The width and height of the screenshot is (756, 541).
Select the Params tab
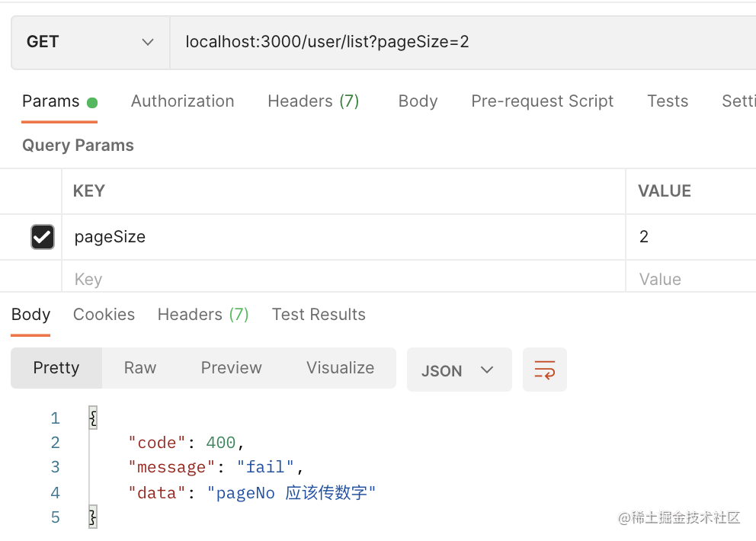coord(51,101)
